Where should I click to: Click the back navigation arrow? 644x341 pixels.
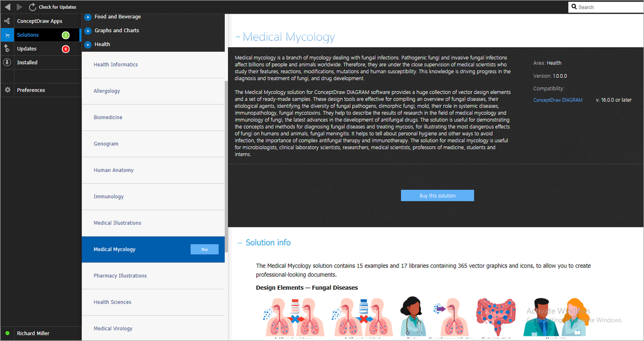pyautogui.click(x=8, y=7)
